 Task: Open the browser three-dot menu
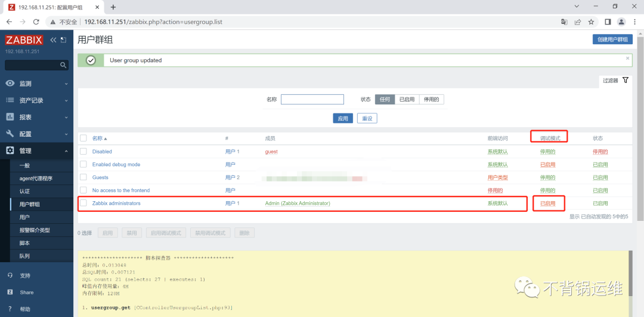(x=634, y=22)
